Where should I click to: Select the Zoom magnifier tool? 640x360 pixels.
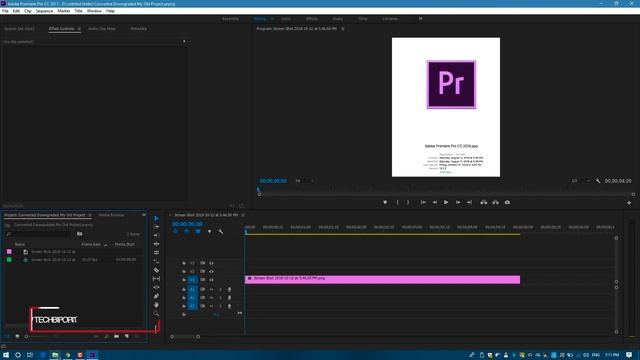click(156, 313)
